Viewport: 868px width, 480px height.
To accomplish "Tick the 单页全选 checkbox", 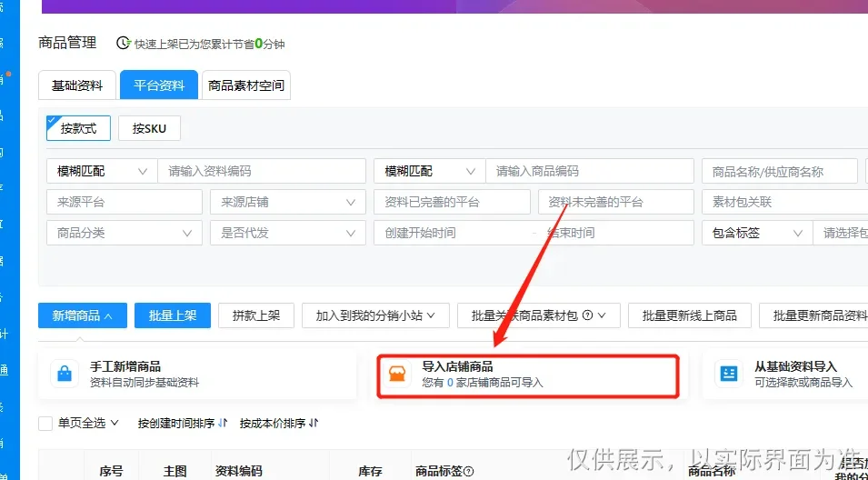I will pyautogui.click(x=45, y=424).
